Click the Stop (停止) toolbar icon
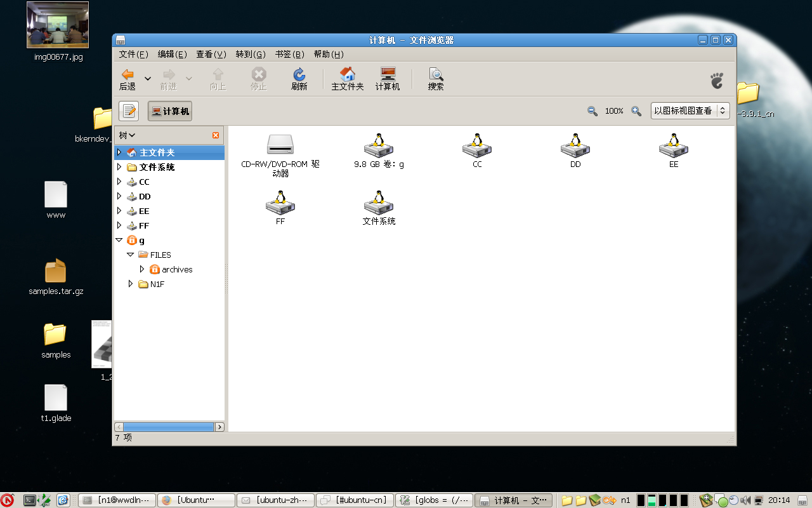Viewport: 812px width, 508px height. point(259,74)
